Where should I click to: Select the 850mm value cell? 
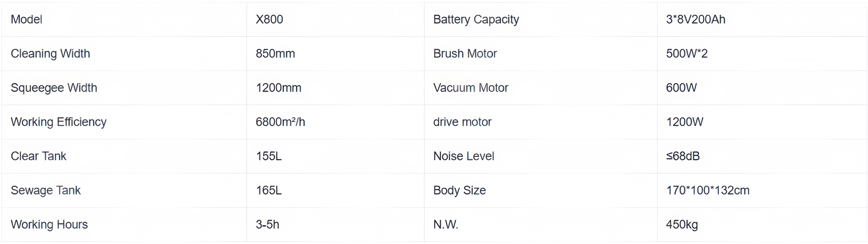point(275,54)
